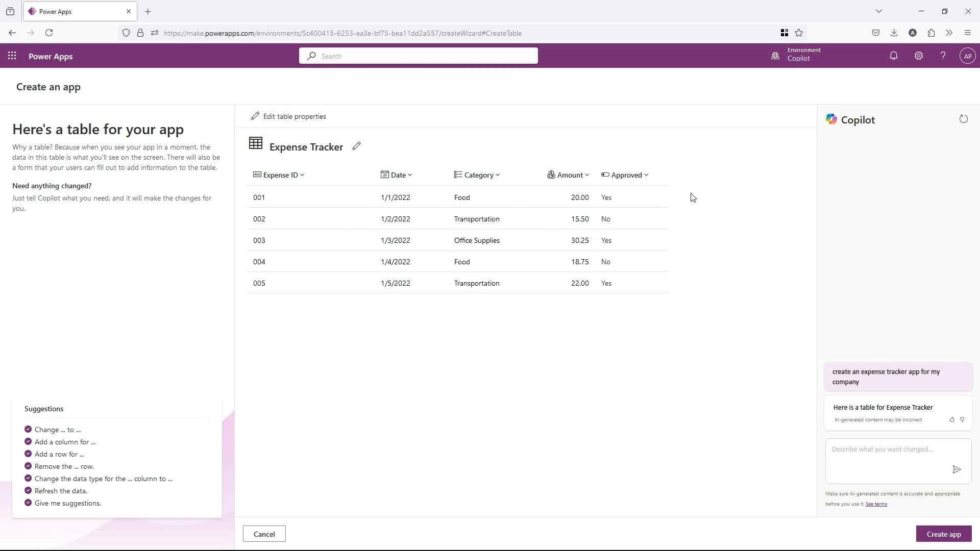This screenshot has width=980, height=551.
Task: Give thumbs up to Copilot response
Action: point(952,419)
